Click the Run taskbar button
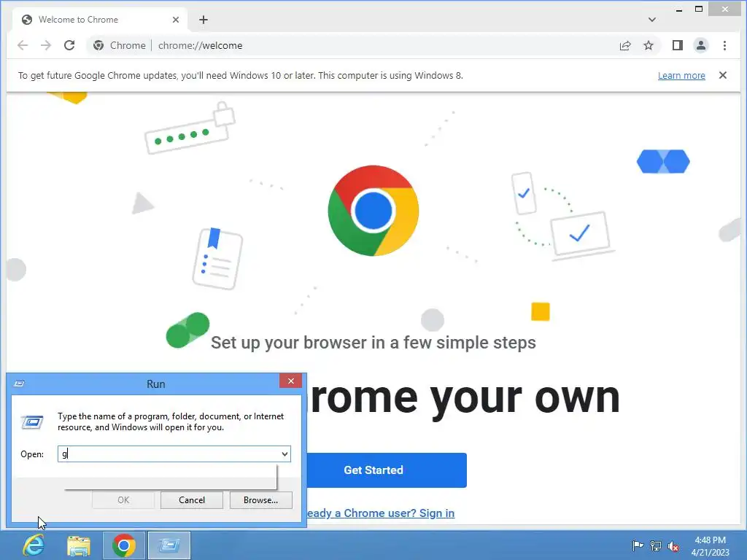The width and height of the screenshot is (747, 560). [x=169, y=545]
